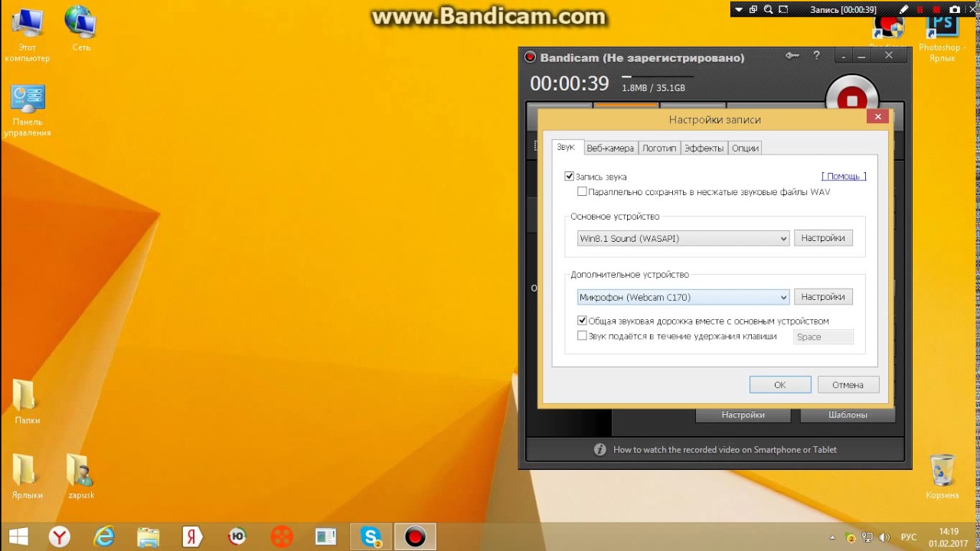Click the rectangle area selection icon

click(783, 10)
